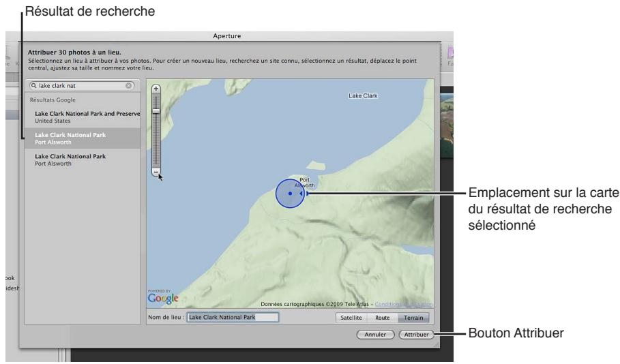Click the Nom de lieu text field
The width and height of the screenshot is (620, 364).
[x=233, y=317]
